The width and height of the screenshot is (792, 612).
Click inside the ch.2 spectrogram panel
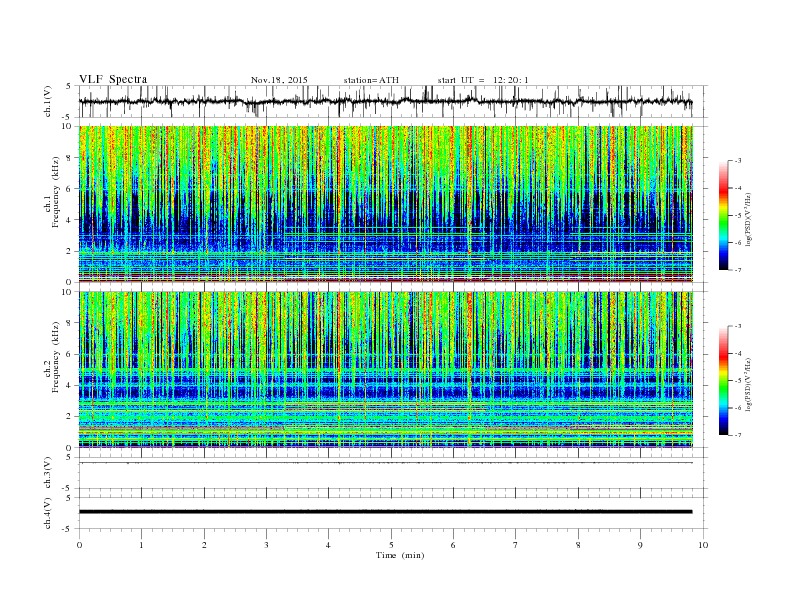point(385,370)
